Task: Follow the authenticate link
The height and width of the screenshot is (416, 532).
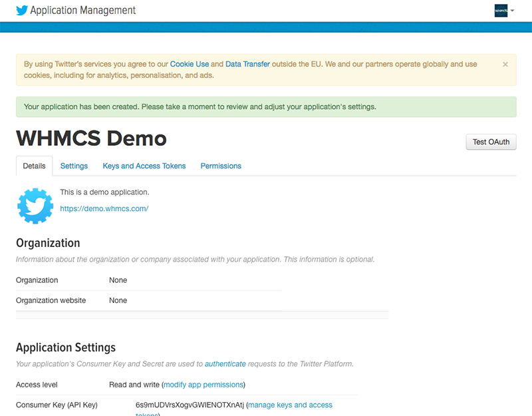Action: (x=225, y=363)
